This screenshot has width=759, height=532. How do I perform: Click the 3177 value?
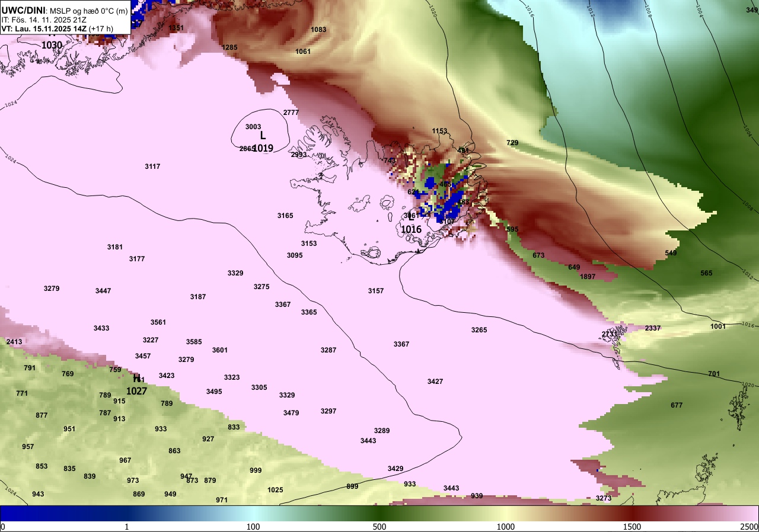(137, 259)
